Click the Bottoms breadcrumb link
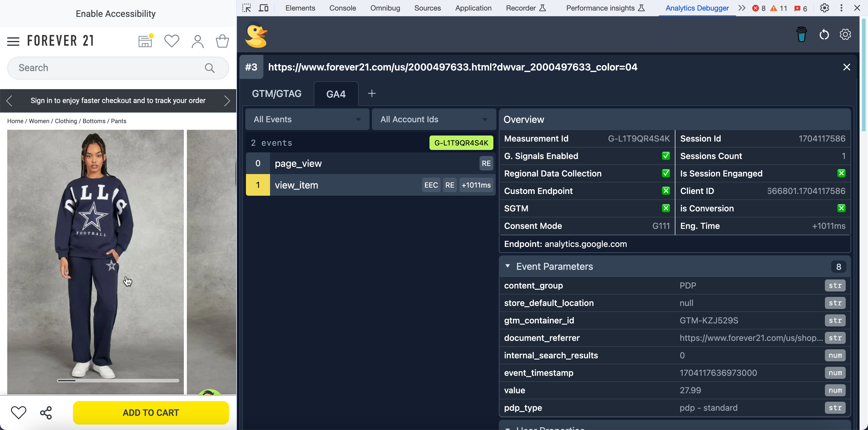 (x=94, y=121)
